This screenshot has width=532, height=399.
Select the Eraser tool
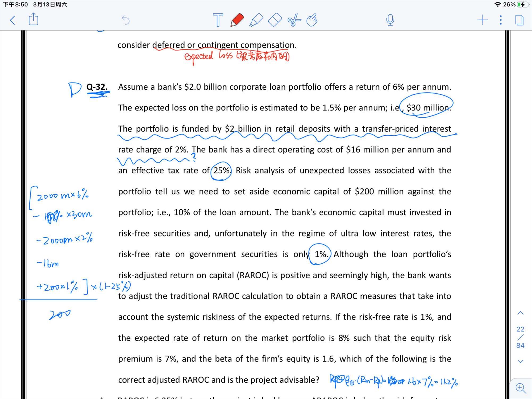click(x=275, y=20)
